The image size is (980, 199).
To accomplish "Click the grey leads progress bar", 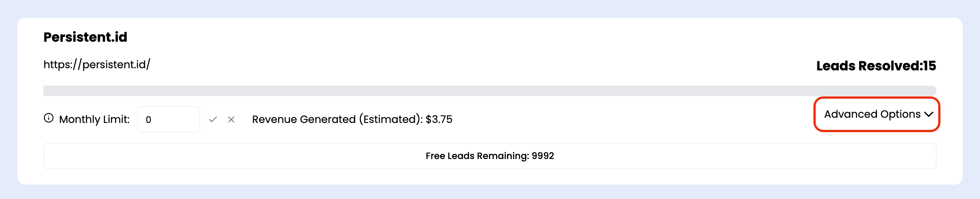I will (490, 91).
